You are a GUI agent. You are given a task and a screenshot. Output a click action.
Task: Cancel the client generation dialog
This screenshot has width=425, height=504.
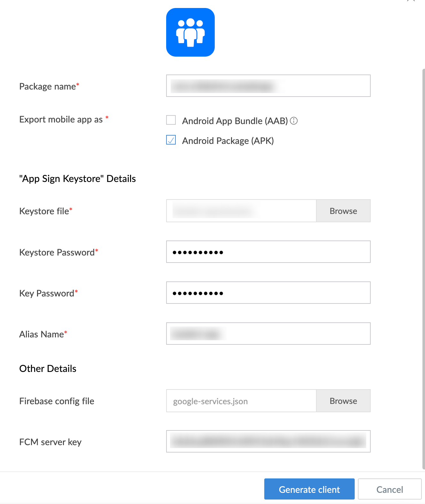pyautogui.click(x=390, y=489)
